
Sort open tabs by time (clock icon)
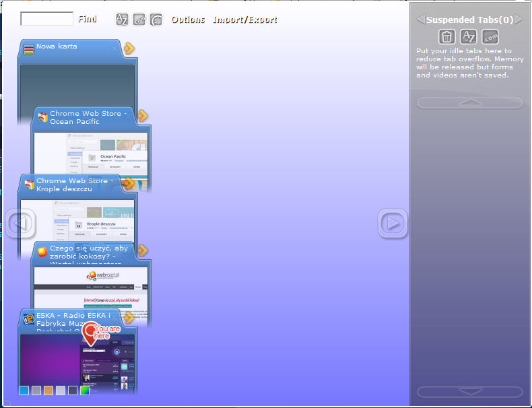pos(156,20)
